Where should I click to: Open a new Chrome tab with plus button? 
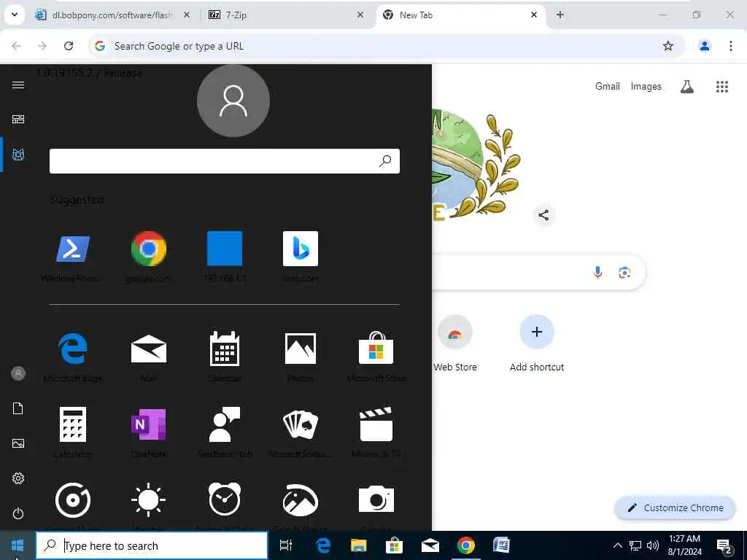tap(560, 15)
